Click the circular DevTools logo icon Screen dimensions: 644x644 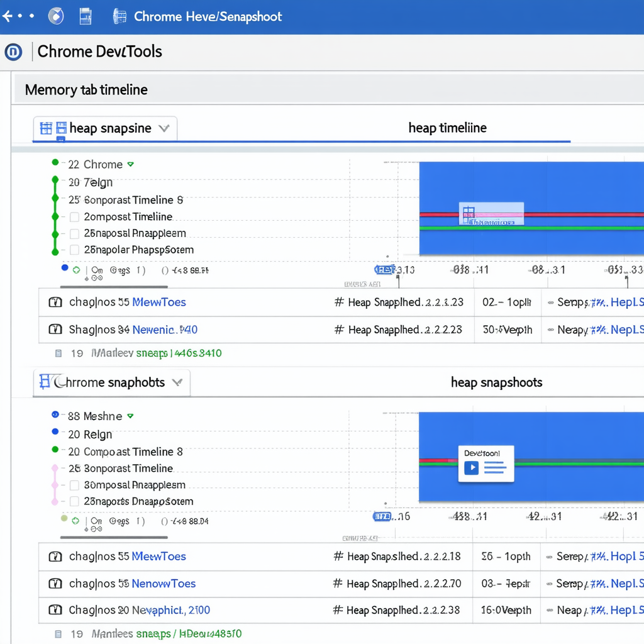coord(13,52)
